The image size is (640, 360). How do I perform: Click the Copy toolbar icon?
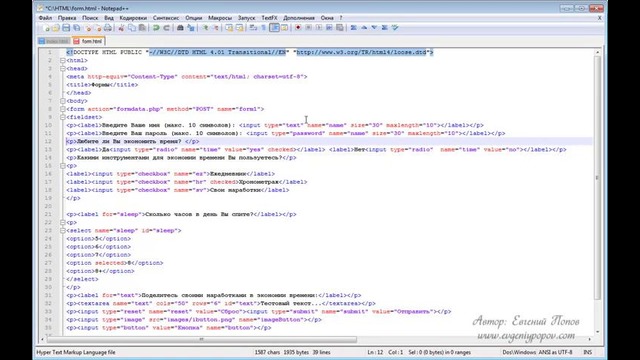pos(131,28)
